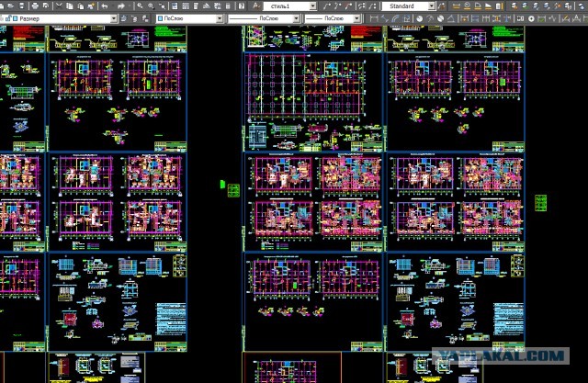Open Layer States manager icon

[x=145, y=18]
